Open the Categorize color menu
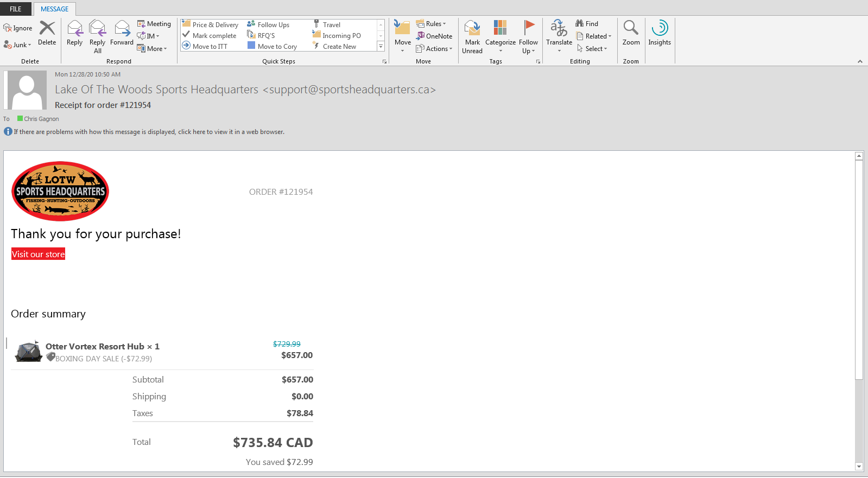868x478 pixels. pos(500,37)
